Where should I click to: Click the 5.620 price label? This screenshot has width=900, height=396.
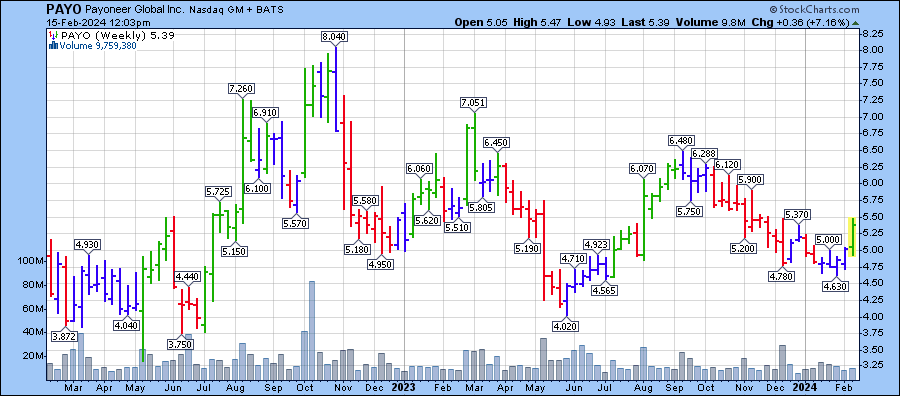(x=428, y=220)
